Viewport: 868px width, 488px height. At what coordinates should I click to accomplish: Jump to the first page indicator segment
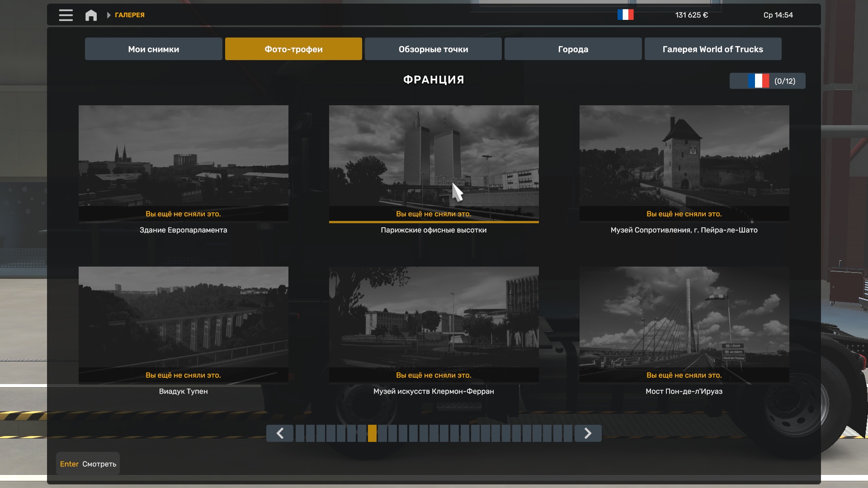300,433
